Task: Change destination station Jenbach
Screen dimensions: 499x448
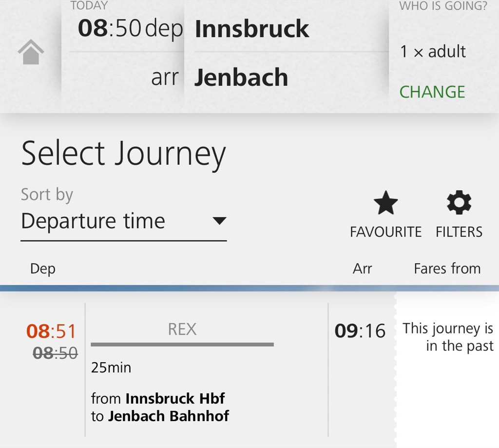Action: coord(241,78)
